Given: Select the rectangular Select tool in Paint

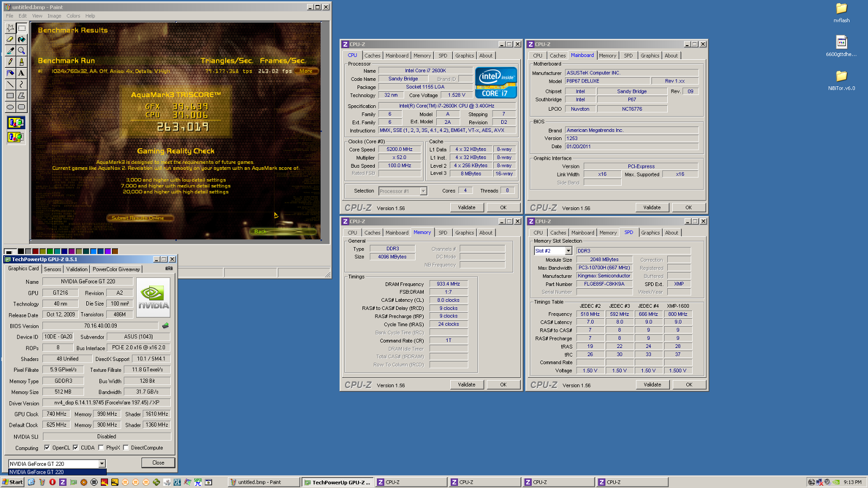Looking at the screenshot, I should coord(22,28).
